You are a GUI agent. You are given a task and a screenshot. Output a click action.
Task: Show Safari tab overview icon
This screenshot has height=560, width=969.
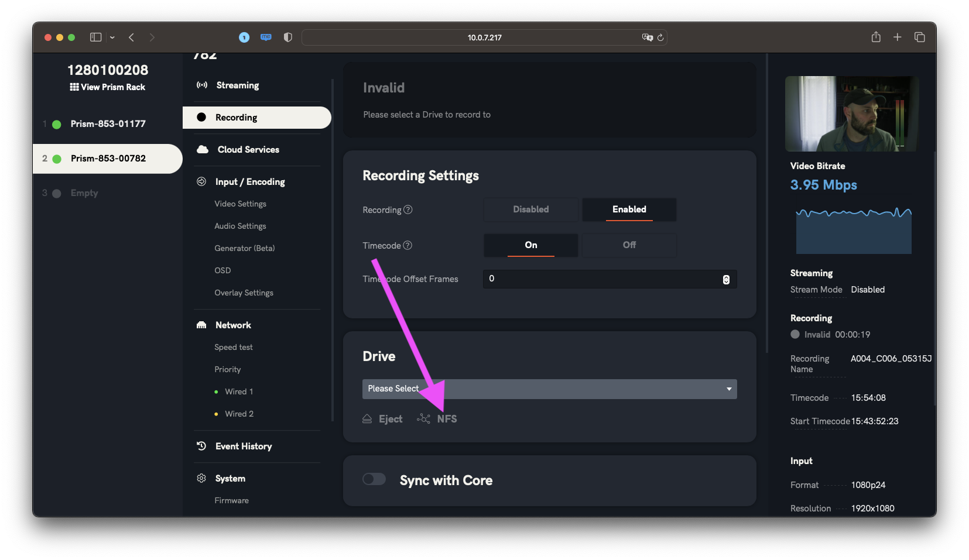click(919, 37)
